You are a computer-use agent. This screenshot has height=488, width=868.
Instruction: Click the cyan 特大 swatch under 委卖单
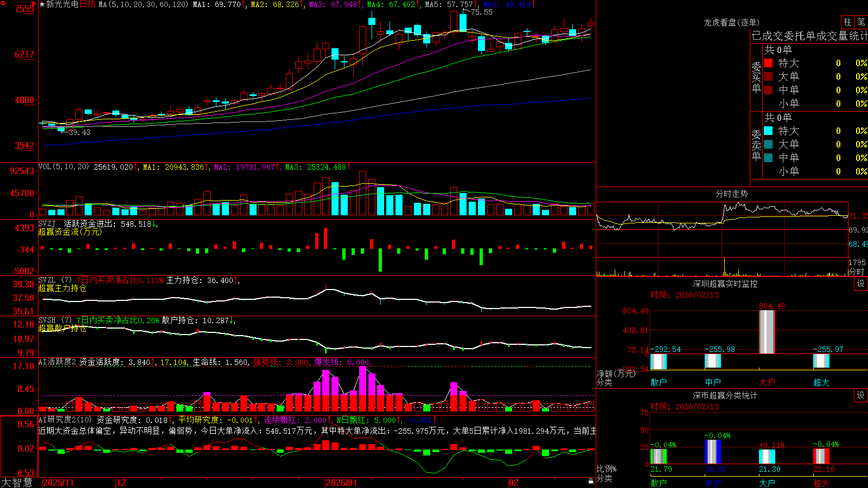coord(768,131)
